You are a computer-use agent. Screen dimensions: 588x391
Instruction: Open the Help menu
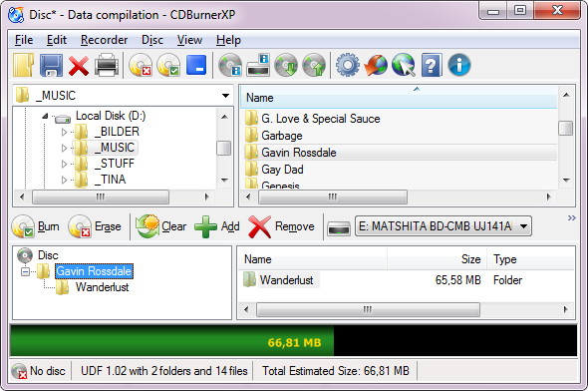click(x=228, y=40)
